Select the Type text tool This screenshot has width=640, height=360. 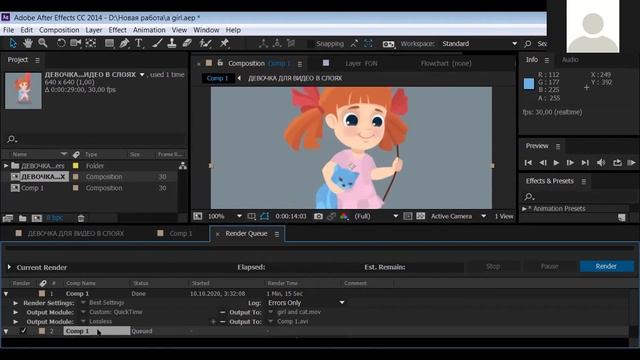click(x=139, y=43)
